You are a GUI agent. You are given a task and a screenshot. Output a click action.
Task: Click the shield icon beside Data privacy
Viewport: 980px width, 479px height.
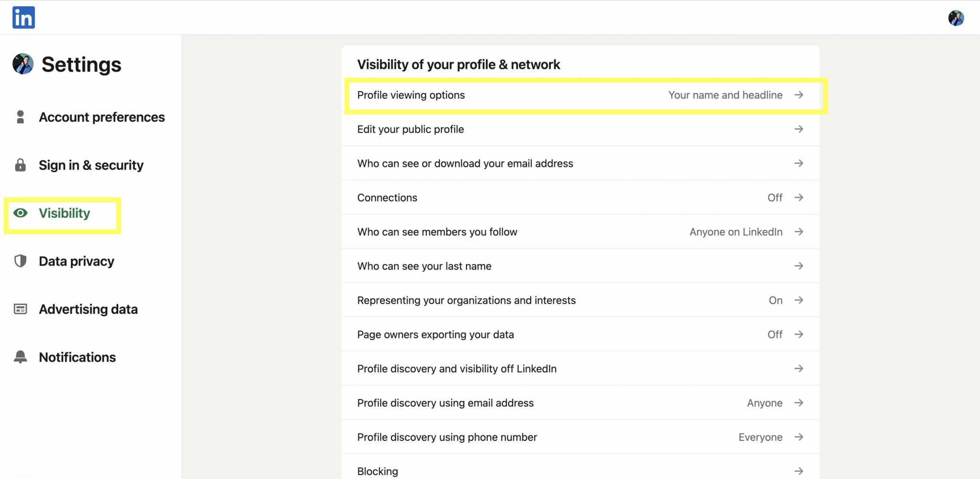(20, 261)
